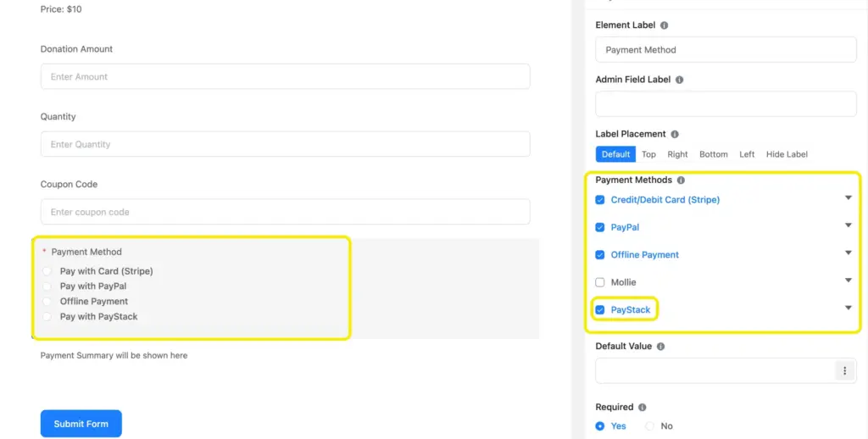Click the Submit Form button
Viewport: 868px width, 439px height.
tap(81, 424)
